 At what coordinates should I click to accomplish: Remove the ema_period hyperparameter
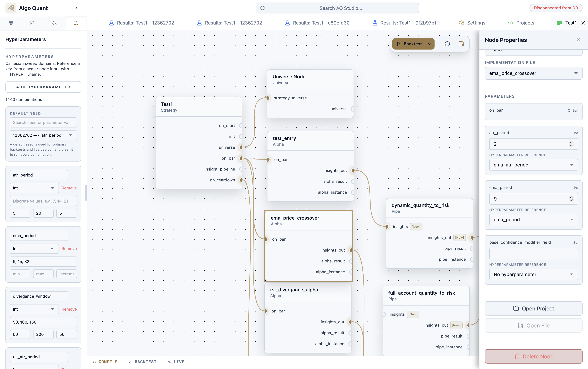tap(69, 248)
